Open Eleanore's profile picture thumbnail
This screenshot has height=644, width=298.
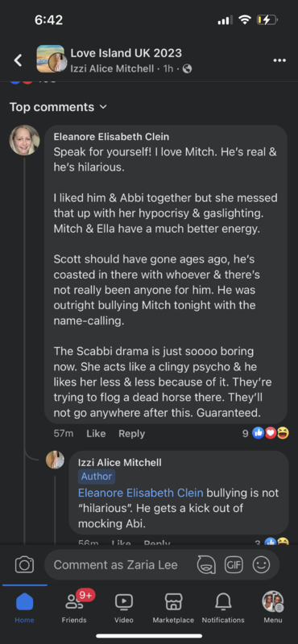[x=25, y=140]
